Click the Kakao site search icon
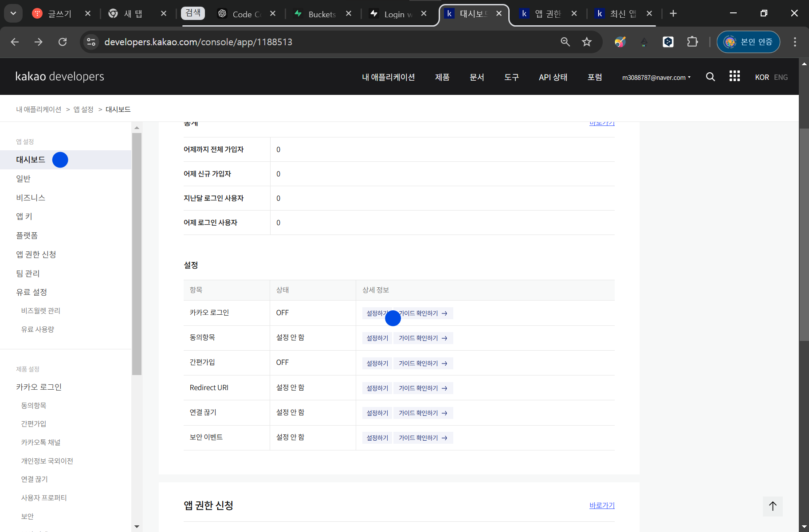Screen dimensions: 809x532 [x=711, y=77]
